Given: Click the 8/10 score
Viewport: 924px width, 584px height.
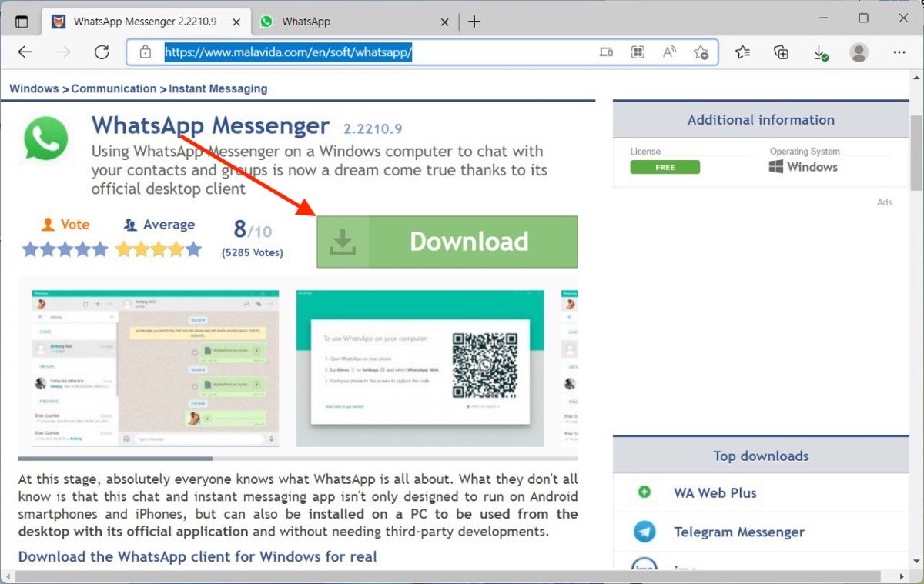Looking at the screenshot, I should (x=253, y=229).
